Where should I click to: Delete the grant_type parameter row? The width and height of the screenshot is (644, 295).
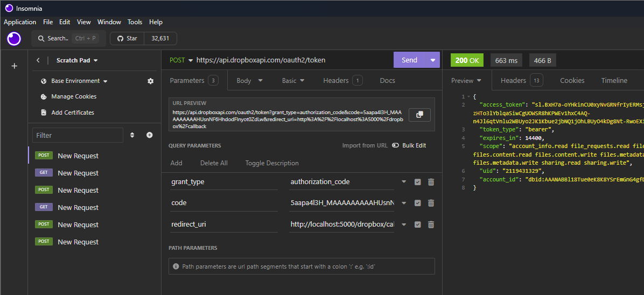pyautogui.click(x=431, y=182)
